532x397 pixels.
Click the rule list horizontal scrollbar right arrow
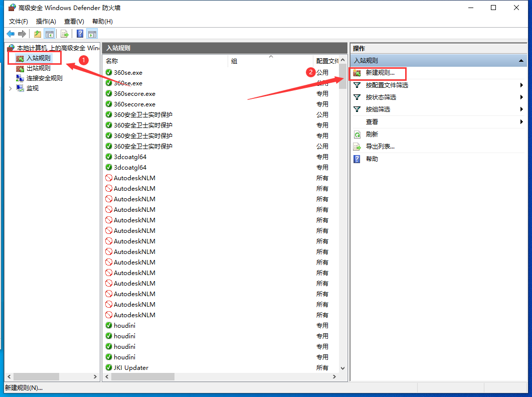[x=334, y=376]
